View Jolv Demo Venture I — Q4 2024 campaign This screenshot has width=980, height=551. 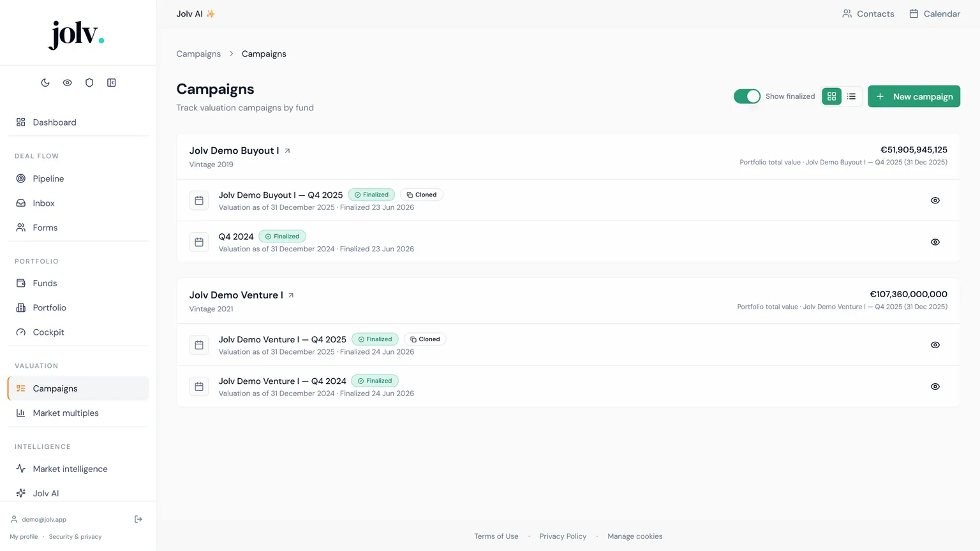pyautogui.click(x=935, y=386)
